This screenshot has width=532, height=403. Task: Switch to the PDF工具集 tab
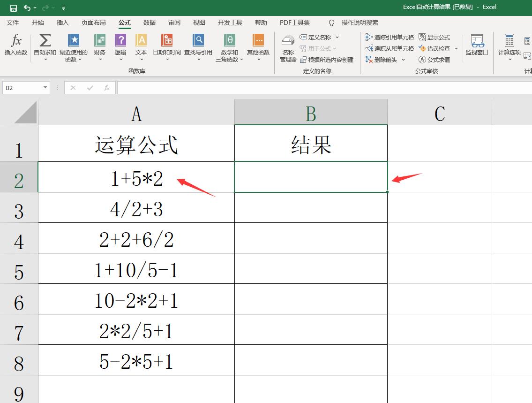pos(295,23)
